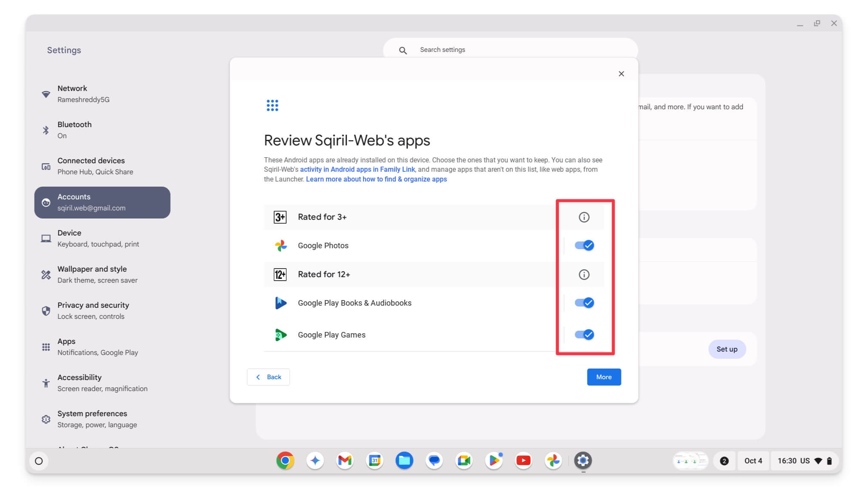This screenshot has width=868, height=488.
Task: Open the Oct 4 calendar date
Action: pyautogui.click(x=753, y=461)
